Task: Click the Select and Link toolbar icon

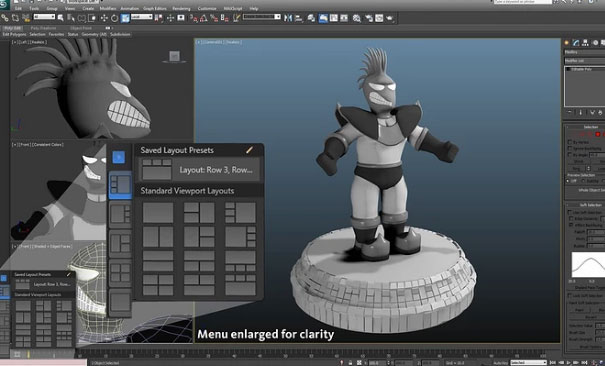Action: 5,18
